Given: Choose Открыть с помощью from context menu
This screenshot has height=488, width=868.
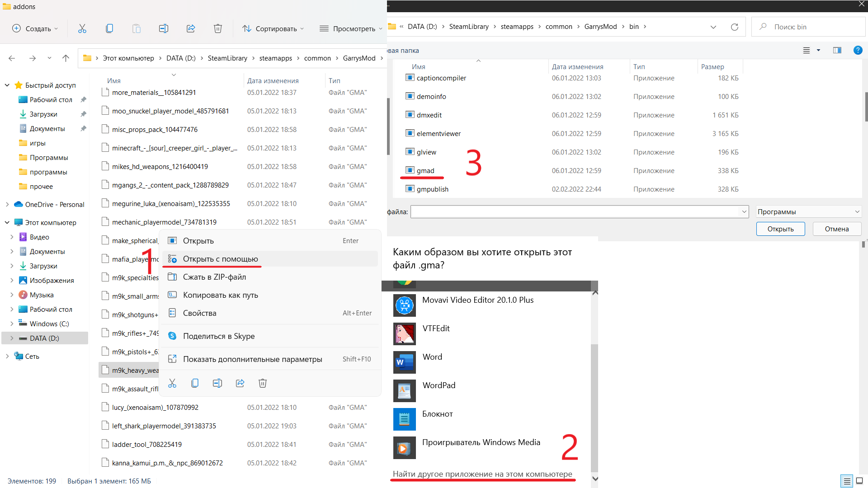Looking at the screenshot, I should (220, 259).
